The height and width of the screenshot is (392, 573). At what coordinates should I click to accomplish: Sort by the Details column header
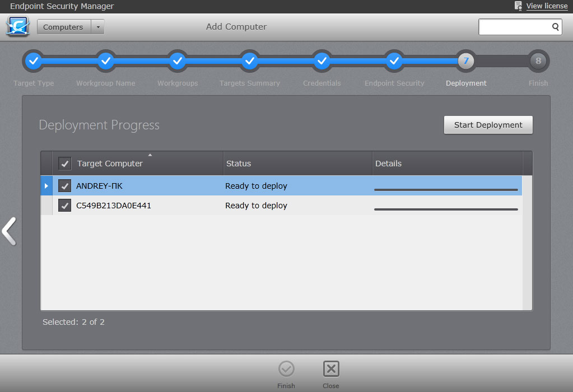click(x=448, y=164)
